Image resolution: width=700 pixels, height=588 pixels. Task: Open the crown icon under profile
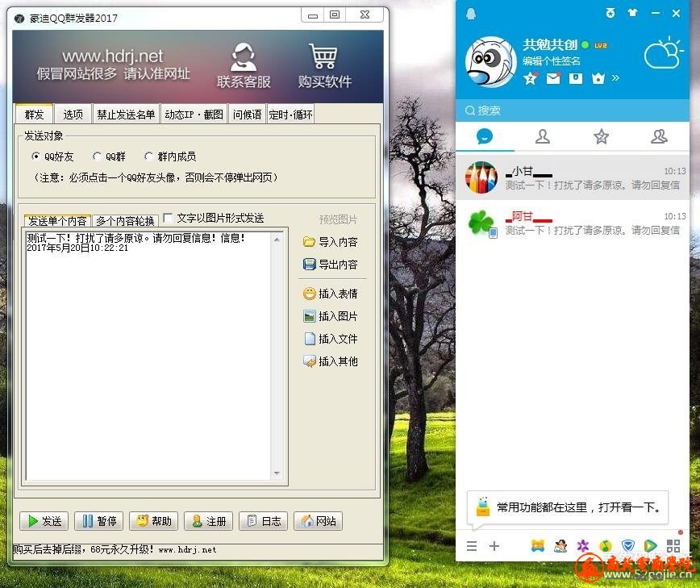(598, 78)
